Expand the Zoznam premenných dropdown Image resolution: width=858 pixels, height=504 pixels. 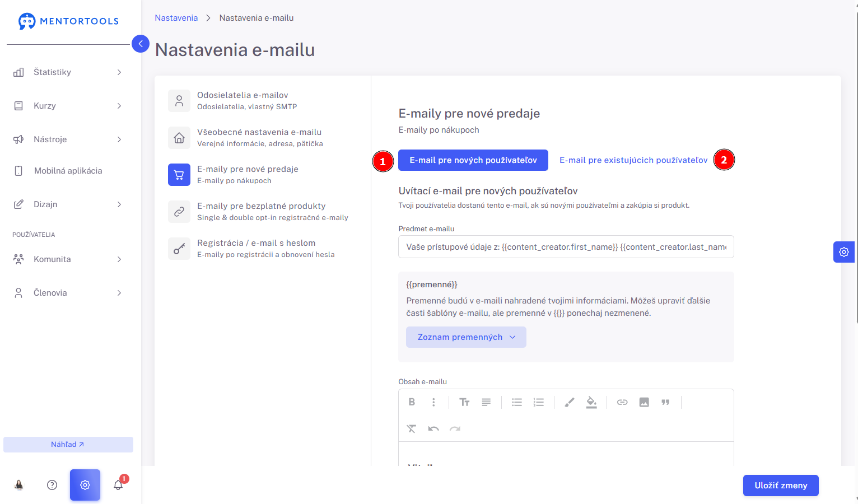click(466, 337)
